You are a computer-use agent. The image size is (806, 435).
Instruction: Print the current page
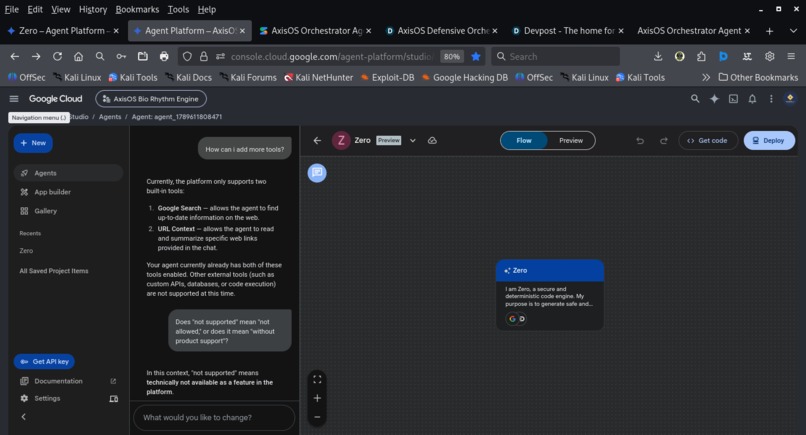click(x=164, y=57)
